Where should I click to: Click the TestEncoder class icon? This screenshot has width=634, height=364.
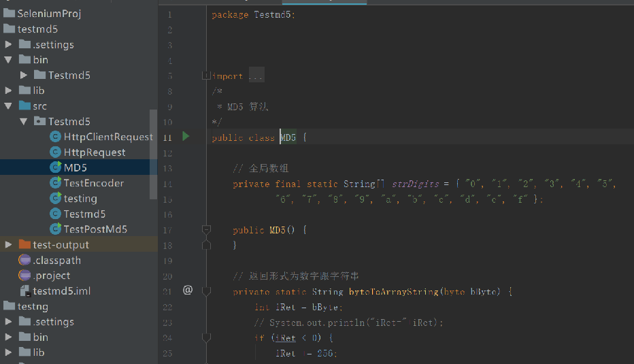click(56, 183)
